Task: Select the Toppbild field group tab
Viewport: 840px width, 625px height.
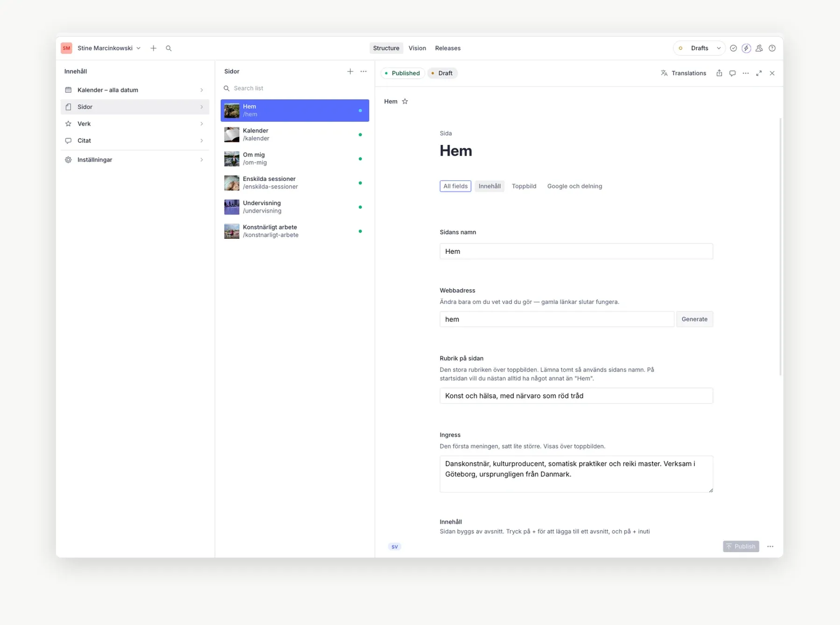Action: [524, 186]
